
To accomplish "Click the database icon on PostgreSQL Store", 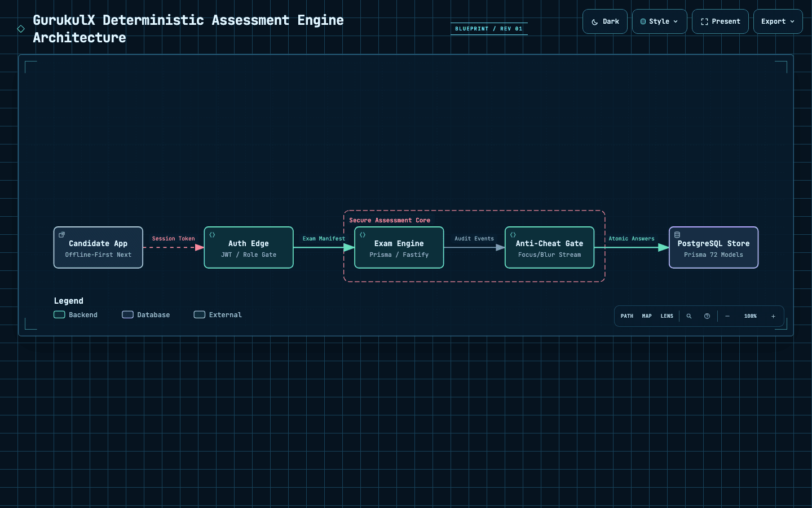I will pyautogui.click(x=677, y=235).
